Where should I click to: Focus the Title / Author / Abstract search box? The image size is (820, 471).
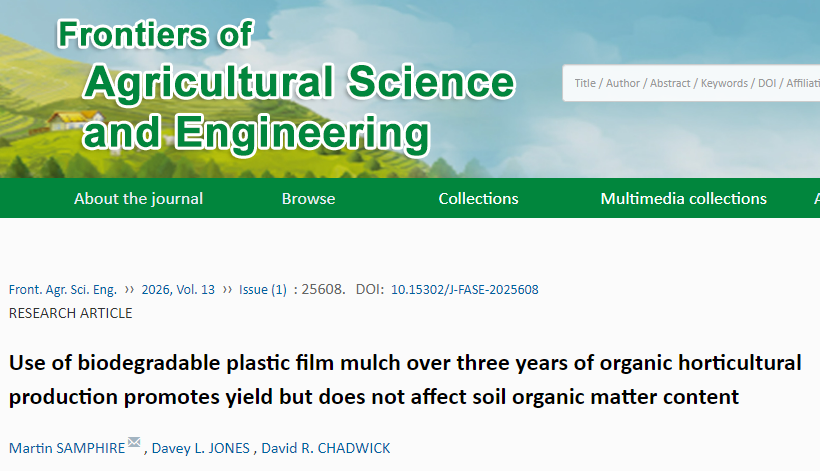tap(691, 83)
